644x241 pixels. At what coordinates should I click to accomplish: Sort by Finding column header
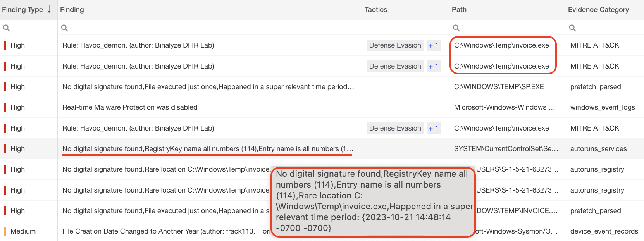(72, 10)
